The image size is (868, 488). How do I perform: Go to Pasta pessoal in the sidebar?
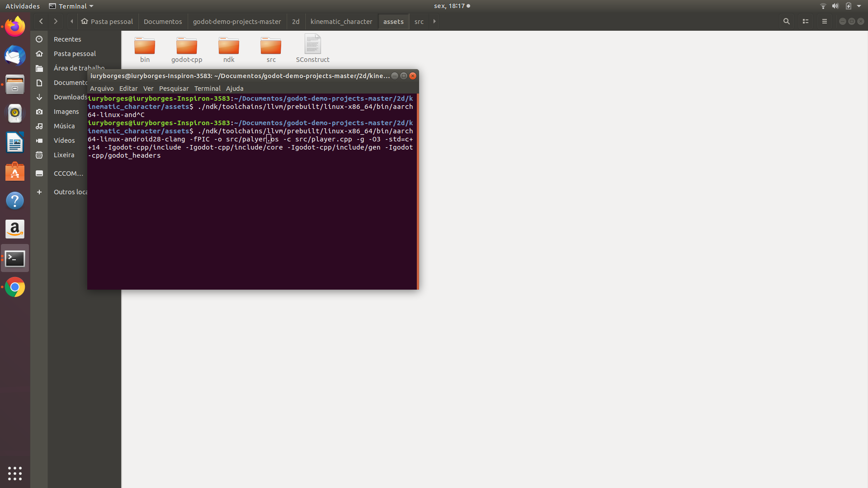[x=75, y=53]
